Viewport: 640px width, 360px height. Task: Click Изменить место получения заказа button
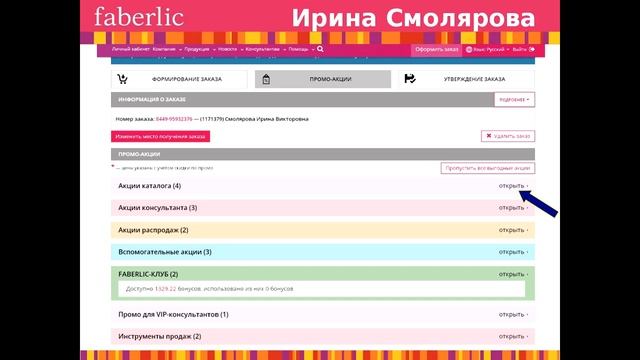(160, 136)
